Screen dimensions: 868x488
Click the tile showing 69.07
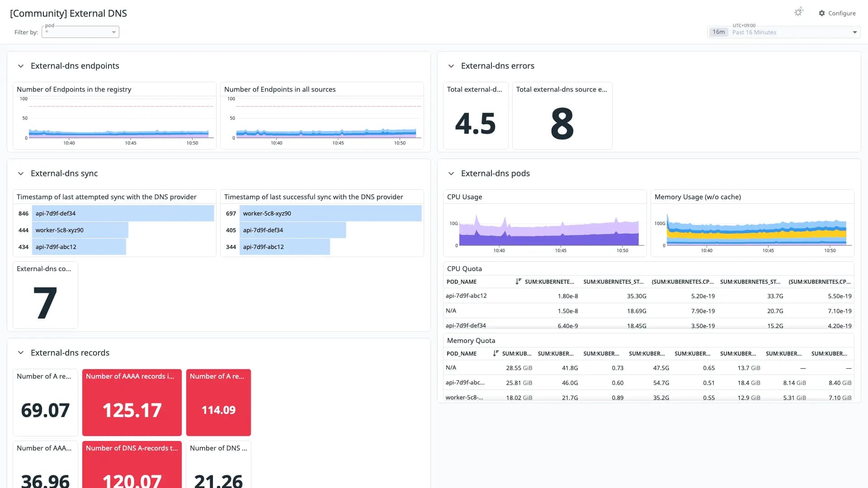[x=45, y=403]
